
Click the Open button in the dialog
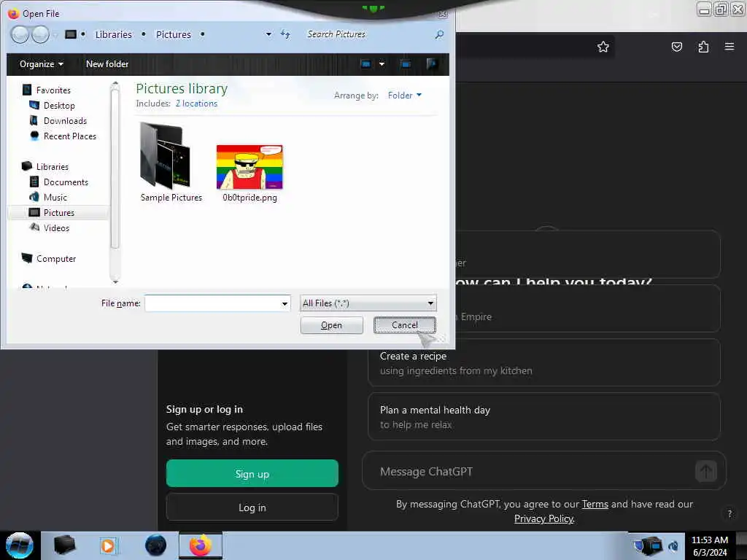[x=332, y=325]
